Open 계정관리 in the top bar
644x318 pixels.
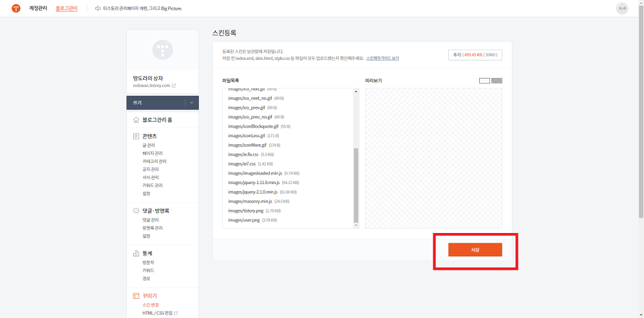pyautogui.click(x=38, y=8)
